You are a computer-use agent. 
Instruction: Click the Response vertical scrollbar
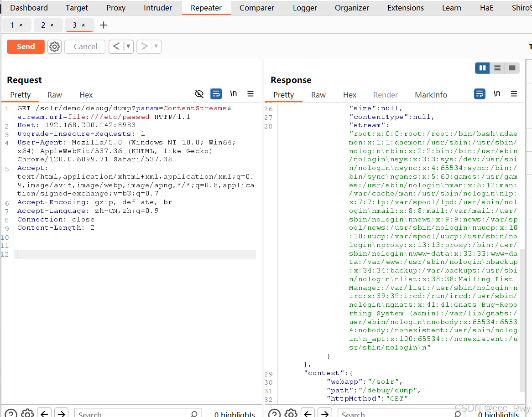[522, 320]
